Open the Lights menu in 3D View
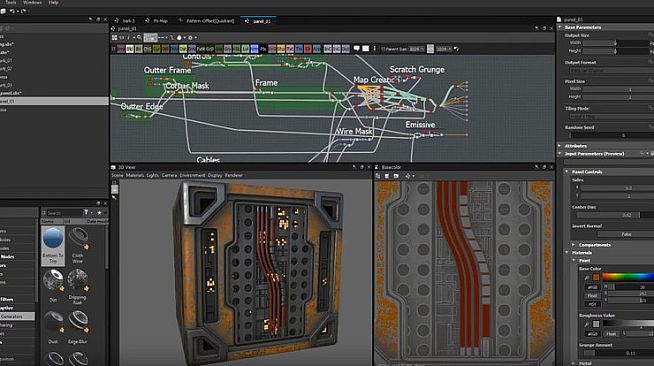The height and width of the screenshot is (366, 654). coord(153,175)
